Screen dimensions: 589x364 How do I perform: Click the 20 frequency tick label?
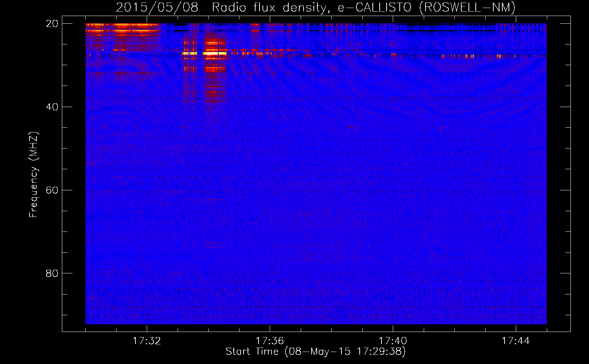coord(52,24)
